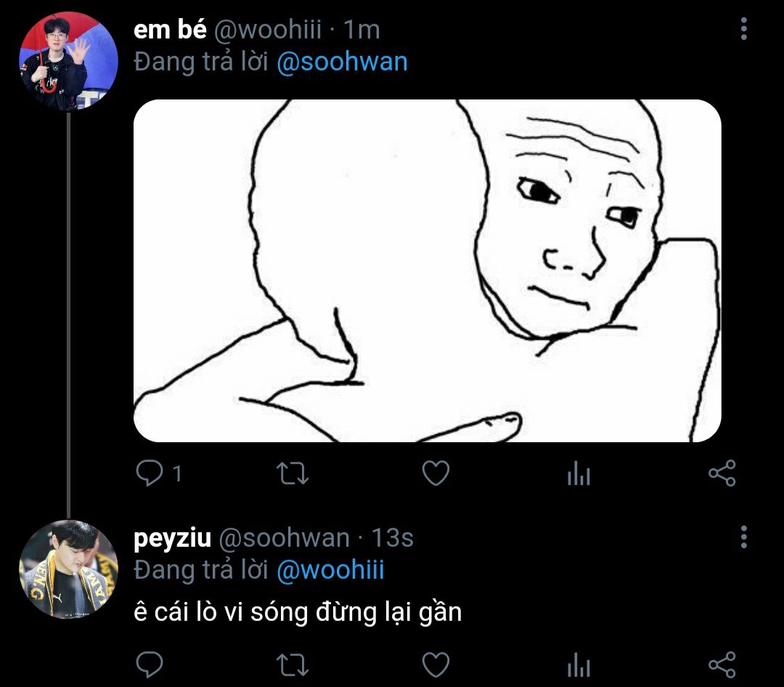Open tweet text about lò vi sóng
Viewport: 784px width, 687px height.
(x=298, y=612)
